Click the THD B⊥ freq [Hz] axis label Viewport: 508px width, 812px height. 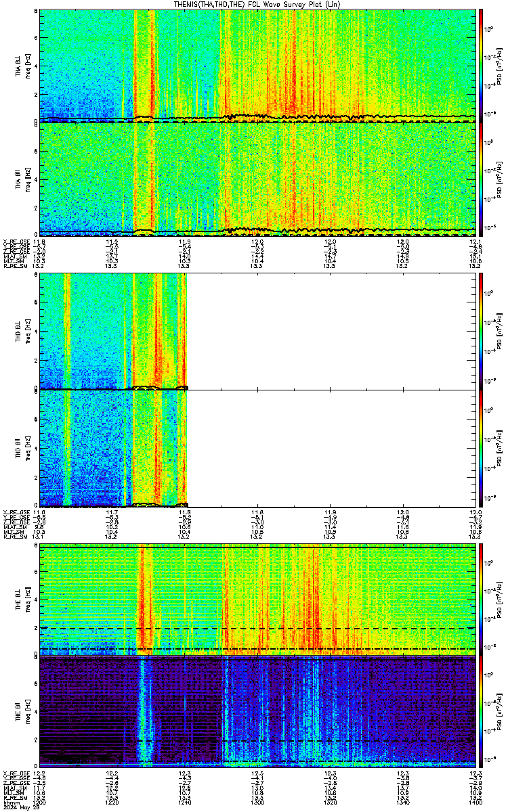[22, 332]
